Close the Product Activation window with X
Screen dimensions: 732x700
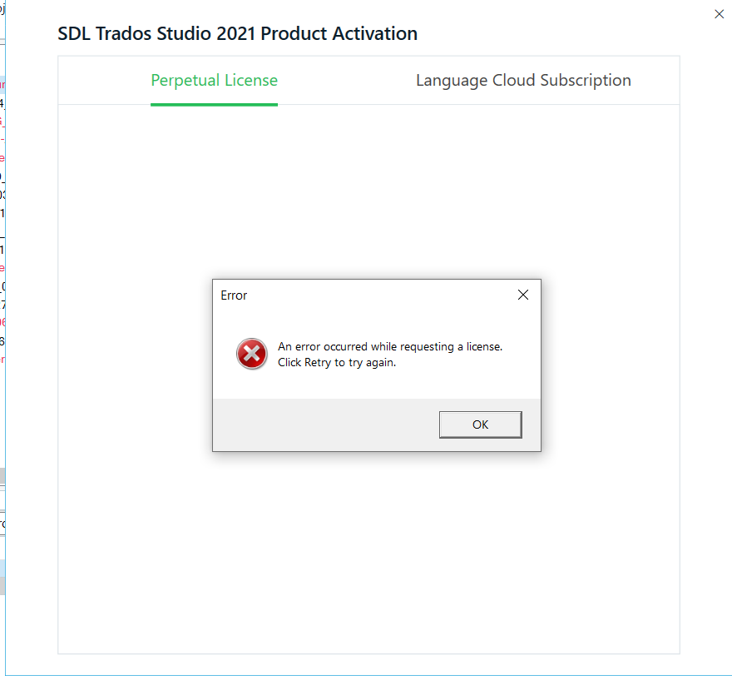(719, 13)
